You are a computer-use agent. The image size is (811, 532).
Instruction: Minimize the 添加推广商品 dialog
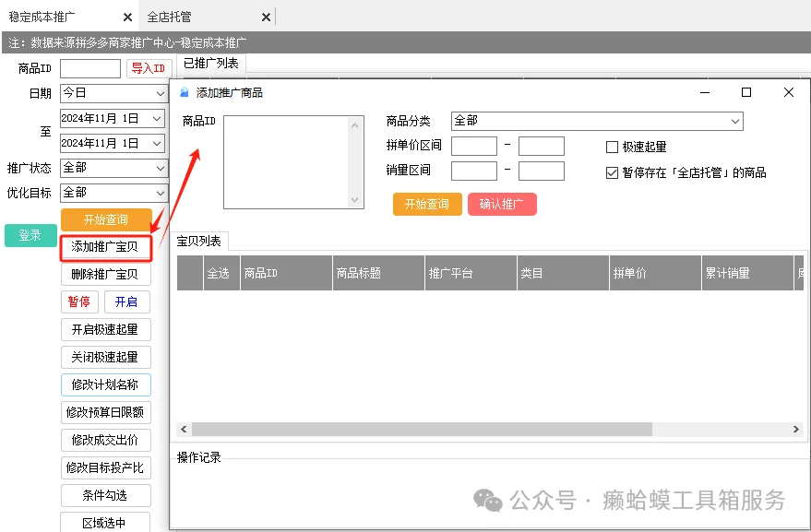coord(705,92)
